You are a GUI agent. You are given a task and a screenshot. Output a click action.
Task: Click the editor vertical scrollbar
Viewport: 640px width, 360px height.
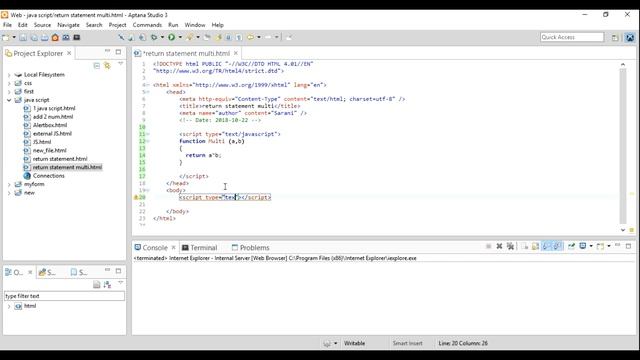623,147
